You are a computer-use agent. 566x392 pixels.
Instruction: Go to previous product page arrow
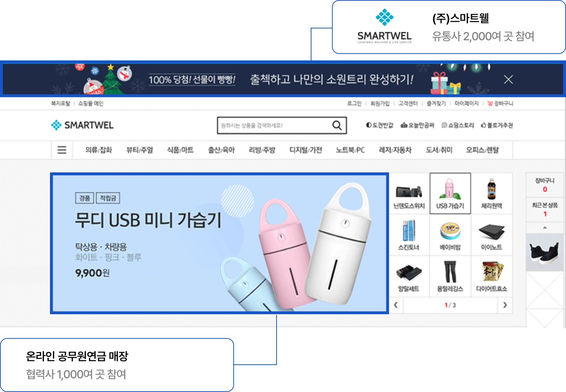pos(396,305)
